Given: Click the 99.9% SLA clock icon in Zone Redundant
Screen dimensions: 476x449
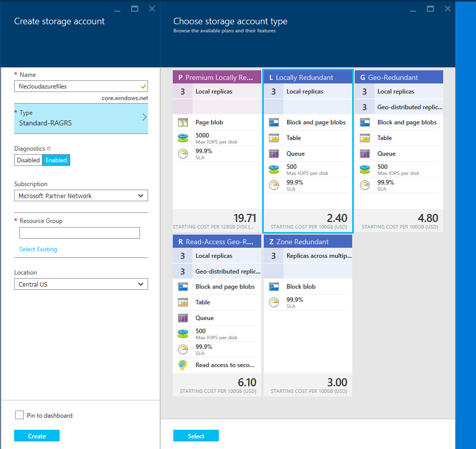Looking at the screenshot, I should (273, 302).
